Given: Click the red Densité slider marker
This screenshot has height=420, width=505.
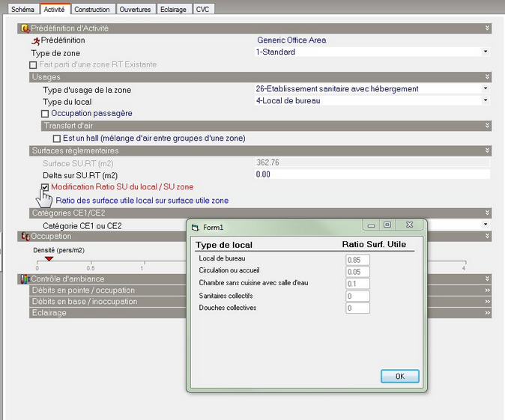Looking at the screenshot, I should point(49,259).
